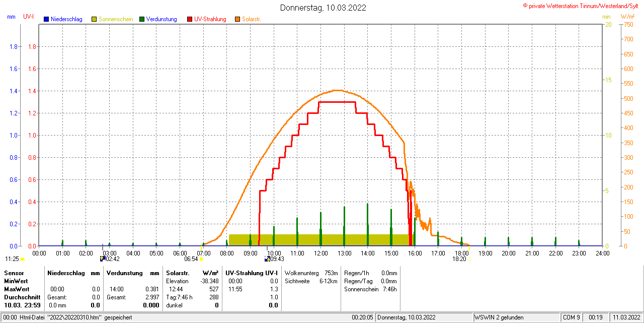Click the sun icon next to 06:54
The width and height of the screenshot is (644, 323).
tap(201, 259)
